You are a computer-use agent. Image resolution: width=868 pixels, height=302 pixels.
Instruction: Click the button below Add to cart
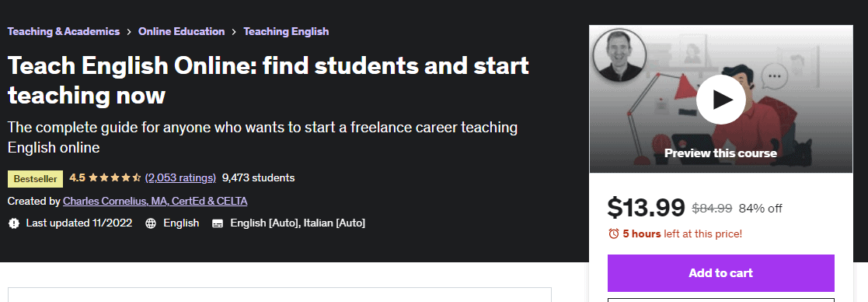click(x=721, y=300)
